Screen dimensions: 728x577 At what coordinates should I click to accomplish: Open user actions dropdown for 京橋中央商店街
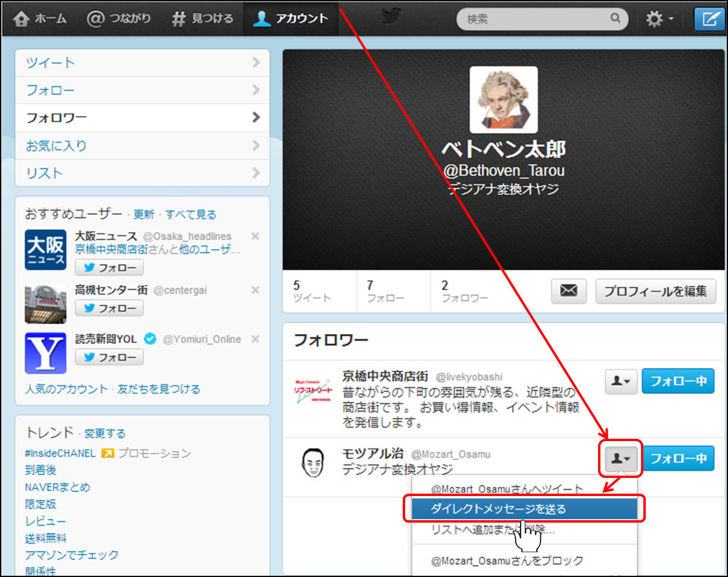(621, 381)
